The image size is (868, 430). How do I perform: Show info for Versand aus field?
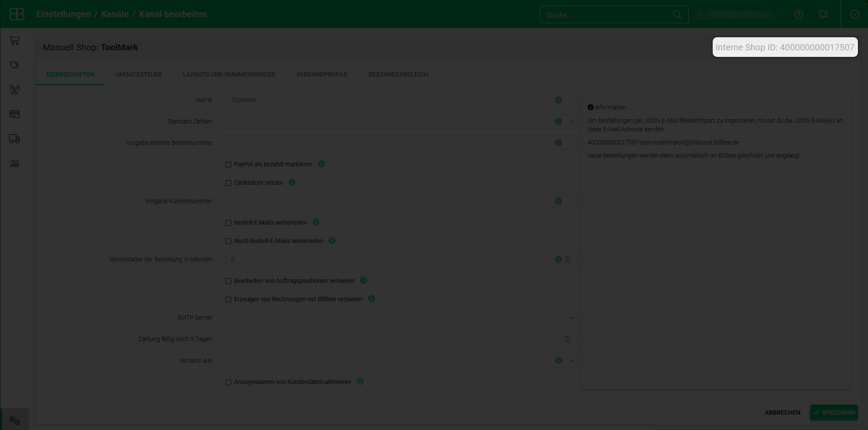pyautogui.click(x=559, y=360)
